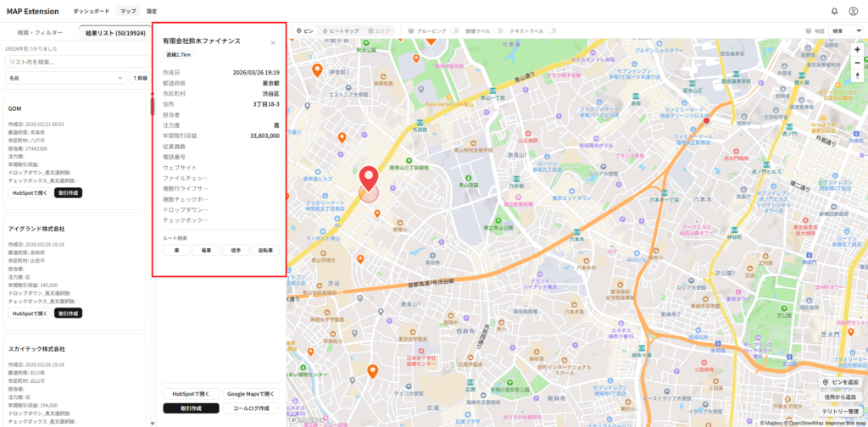Open the OpenStreetMap attribution link
Viewport: 868px width, 427px height.
tap(804, 423)
